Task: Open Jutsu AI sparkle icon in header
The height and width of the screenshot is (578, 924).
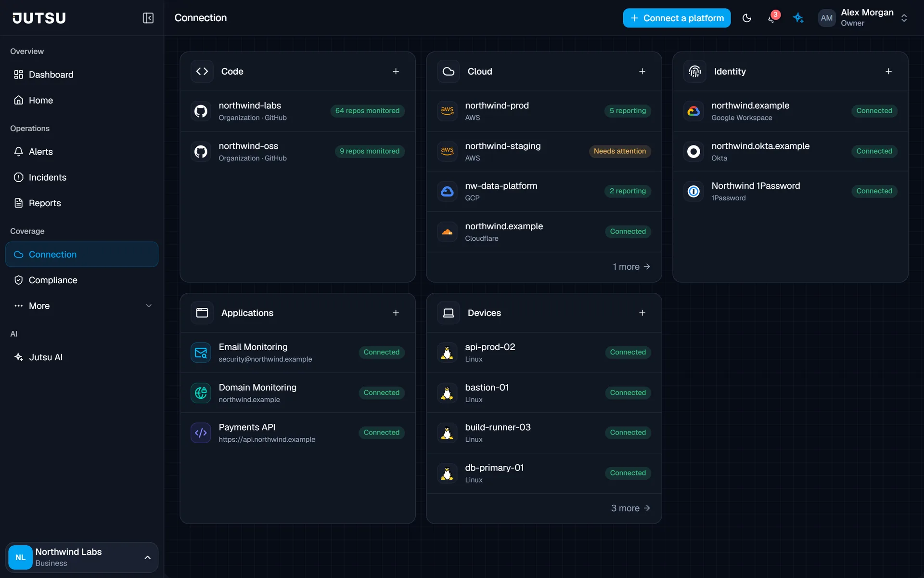Action: [798, 18]
